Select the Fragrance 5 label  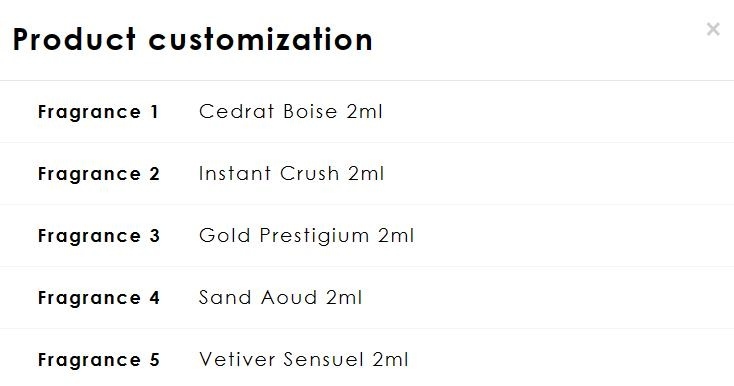99,360
